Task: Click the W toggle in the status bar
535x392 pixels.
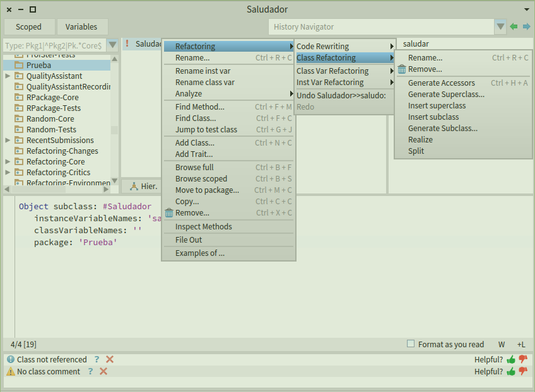Action: pyautogui.click(x=502, y=344)
